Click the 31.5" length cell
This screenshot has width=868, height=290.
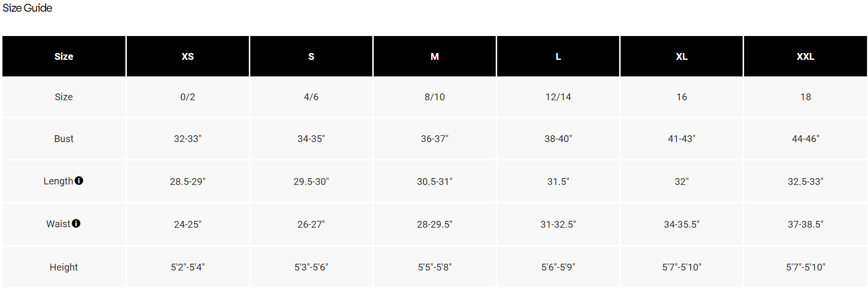click(x=558, y=181)
